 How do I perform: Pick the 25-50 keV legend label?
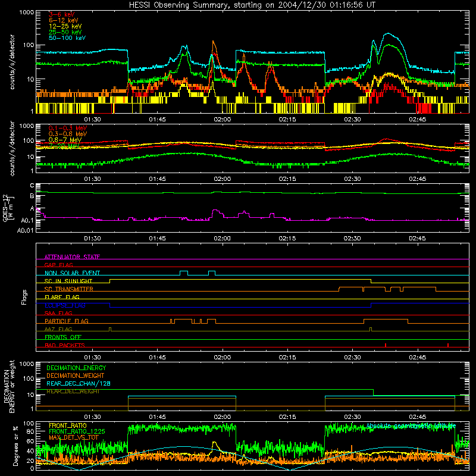[x=65, y=32]
